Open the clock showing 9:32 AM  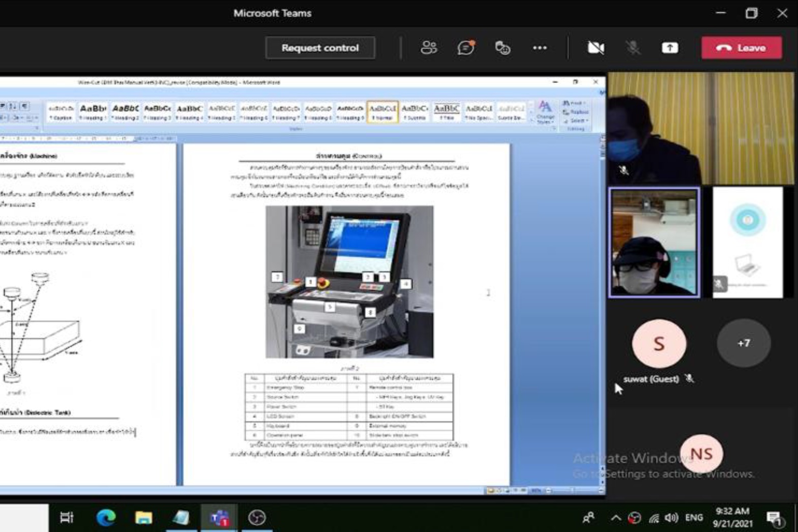point(732,517)
